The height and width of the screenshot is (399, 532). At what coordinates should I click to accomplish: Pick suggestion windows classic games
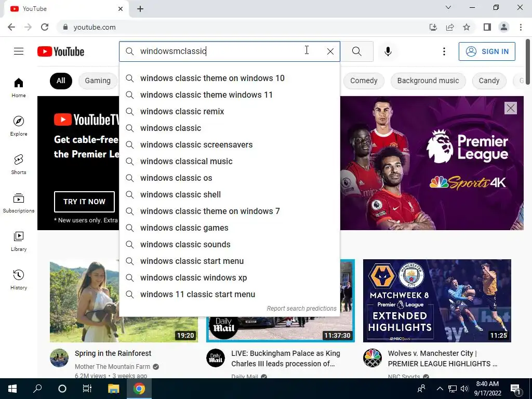tap(229, 228)
